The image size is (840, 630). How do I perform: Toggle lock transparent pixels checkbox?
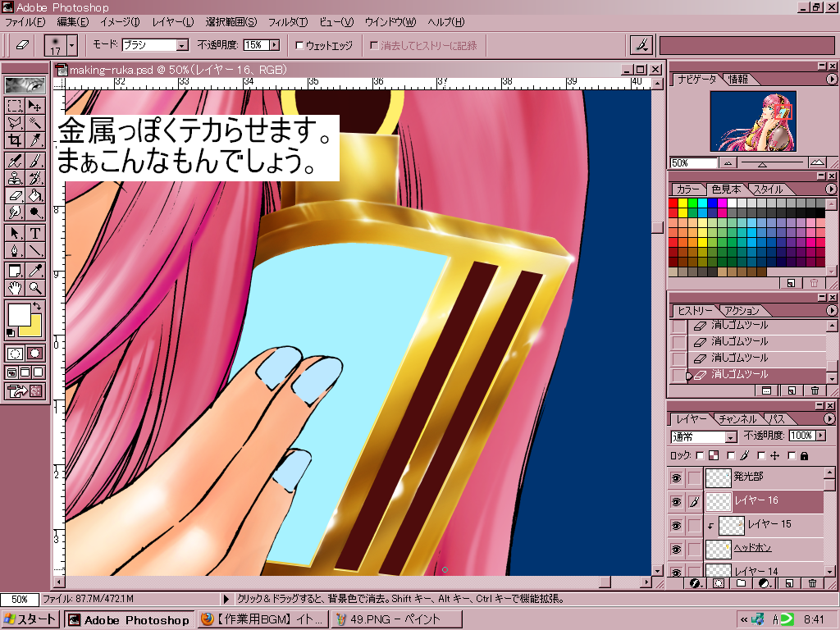[x=700, y=455]
